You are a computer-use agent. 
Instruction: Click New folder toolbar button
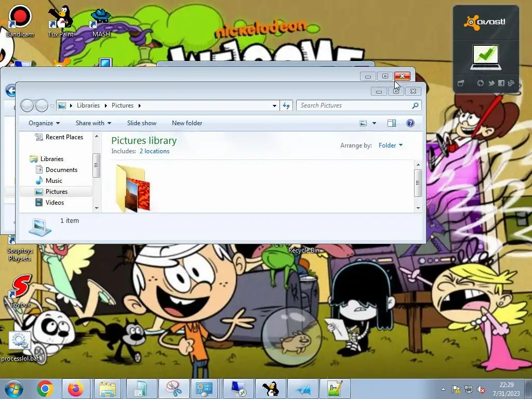(x=187, y=123)
